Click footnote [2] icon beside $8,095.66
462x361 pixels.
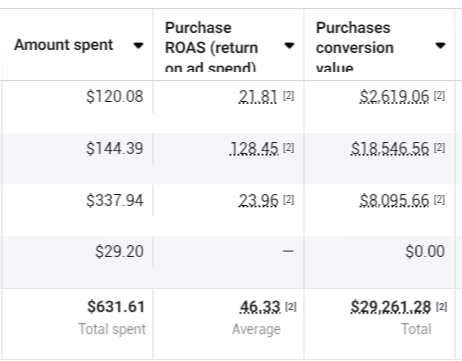(439, 200)
